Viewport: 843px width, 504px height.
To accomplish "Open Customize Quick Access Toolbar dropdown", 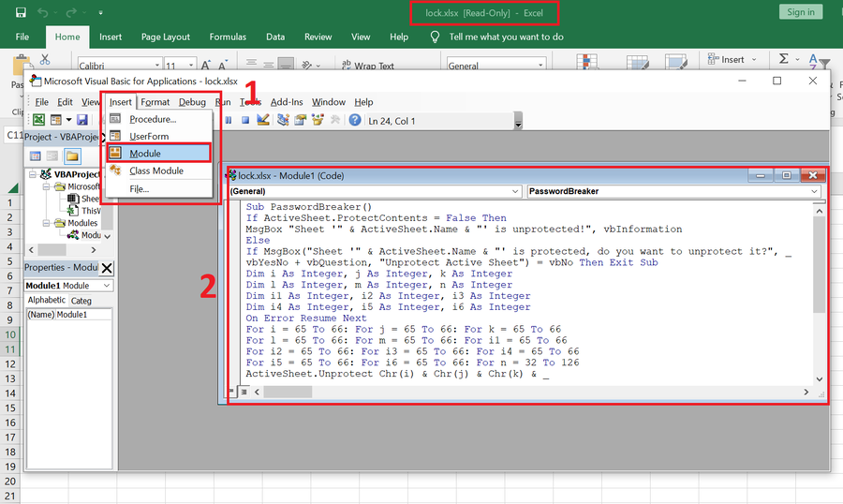I will [100, 12].
